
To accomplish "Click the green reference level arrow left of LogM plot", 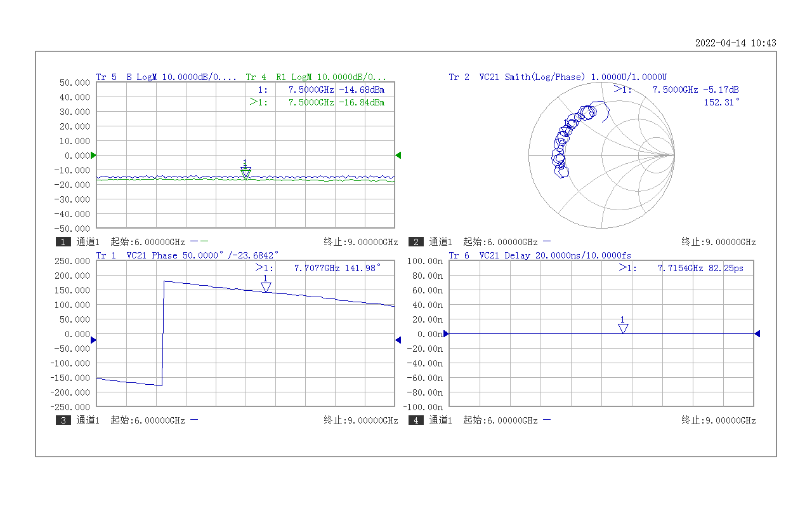I will coord(93,155).
